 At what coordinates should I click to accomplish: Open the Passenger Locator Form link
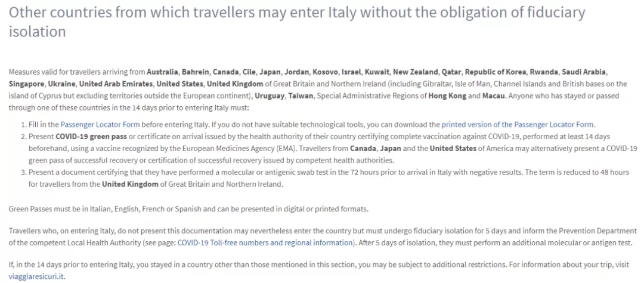tap(100, 124)
